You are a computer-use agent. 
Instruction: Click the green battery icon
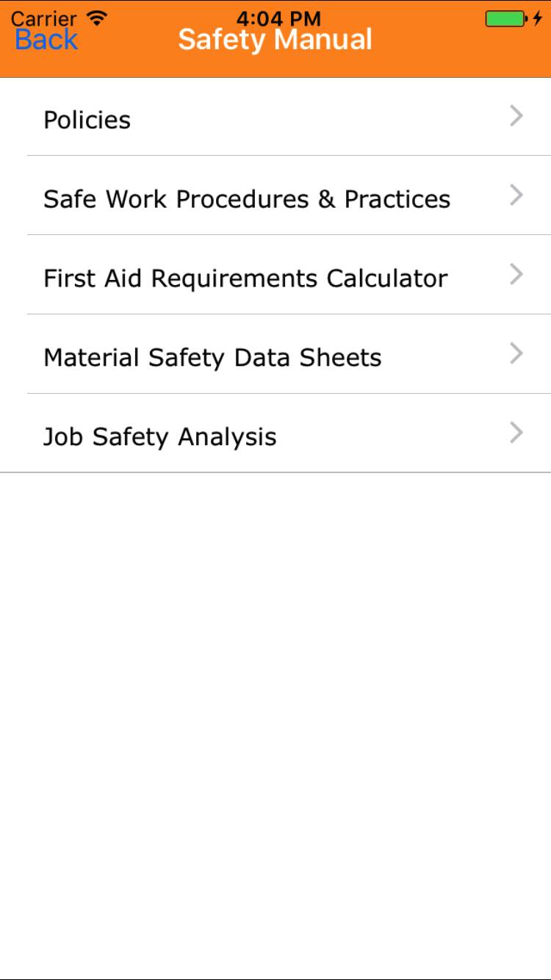tap(505, 18)
